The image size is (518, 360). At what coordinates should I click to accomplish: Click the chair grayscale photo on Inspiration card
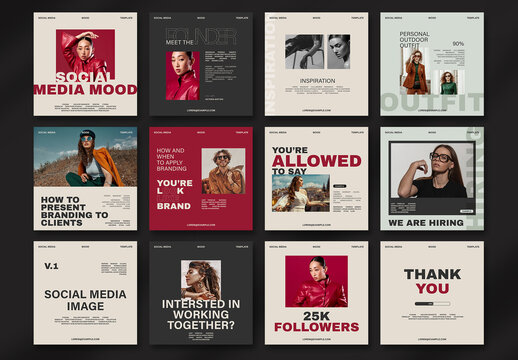tap(304, 52)
